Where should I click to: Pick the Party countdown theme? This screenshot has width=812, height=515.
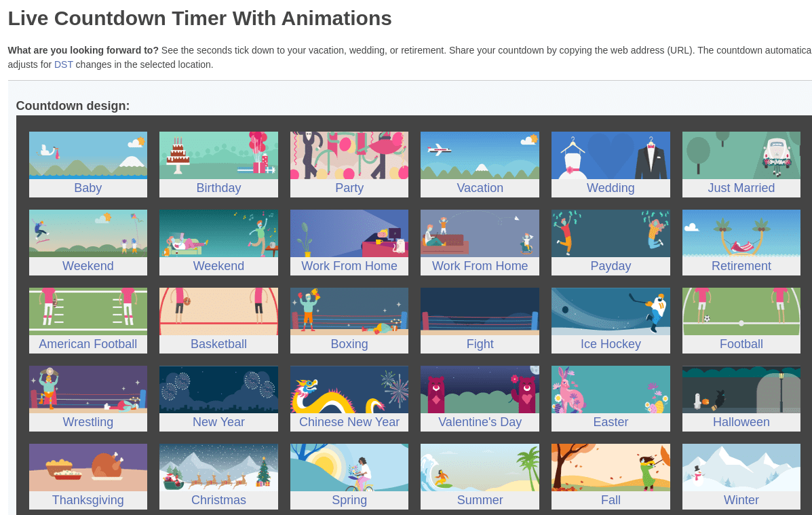pyautogui.click(x=349, y=164)
